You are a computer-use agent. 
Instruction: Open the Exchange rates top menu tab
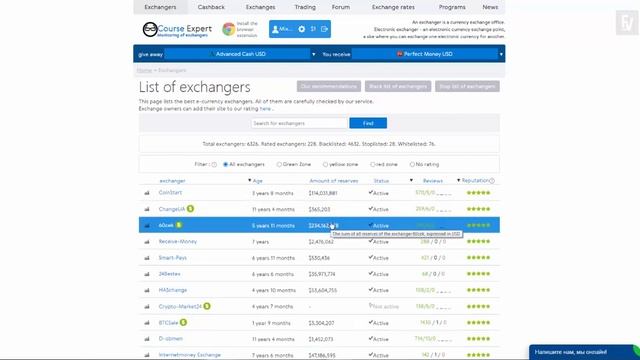pos(393,7)
